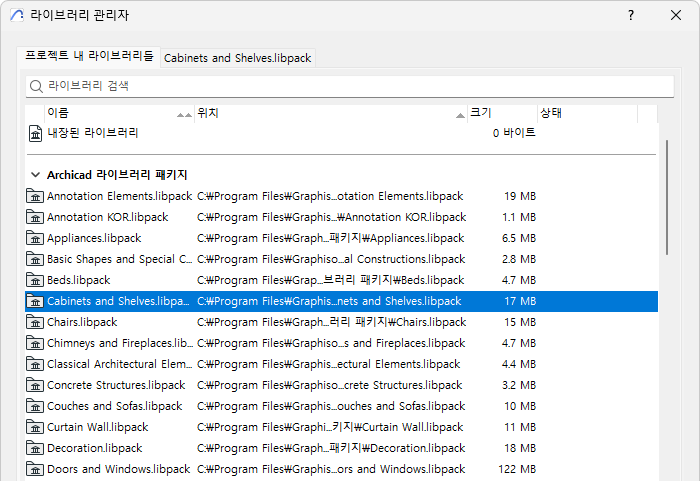Collapse the Archicad 라이브러리 패키지 group
The height and width of the screenshot is (481, 700).
pos(35,175)
